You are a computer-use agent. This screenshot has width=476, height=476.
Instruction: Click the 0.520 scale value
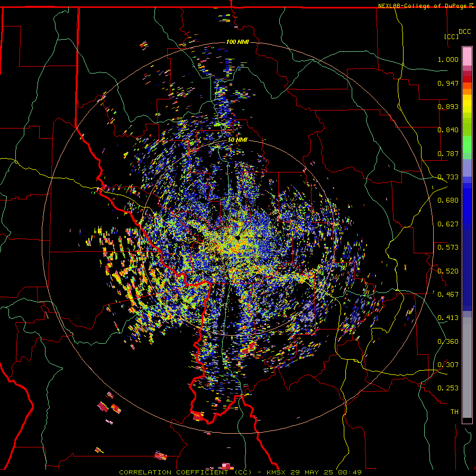tap(448, 271)
